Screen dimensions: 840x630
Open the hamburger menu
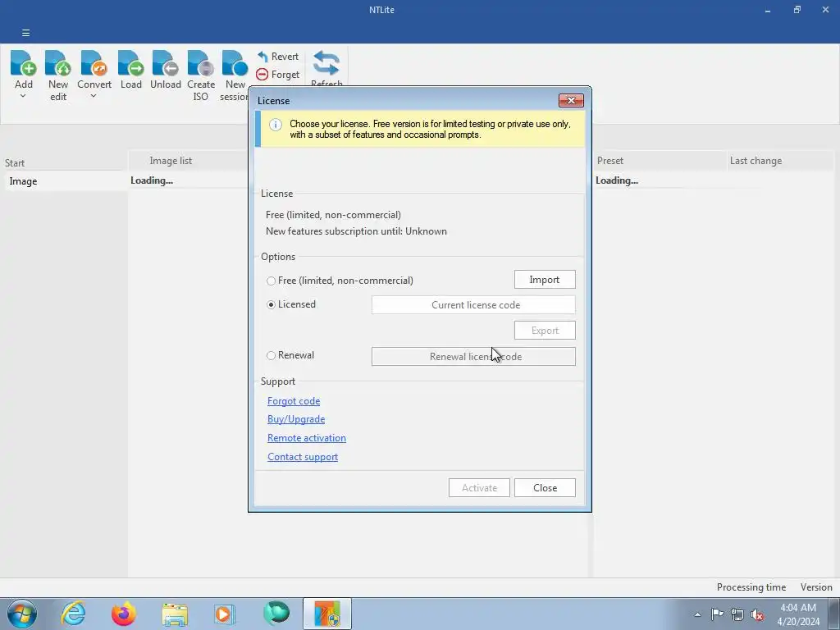pyautogui.click(x=25, y=33)
